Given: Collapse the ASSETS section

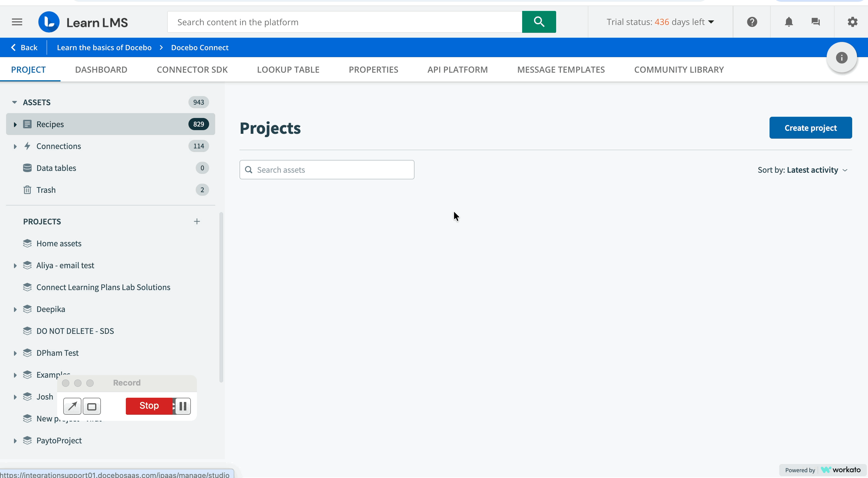Looking at the screenshot, I should pos(15,102).
